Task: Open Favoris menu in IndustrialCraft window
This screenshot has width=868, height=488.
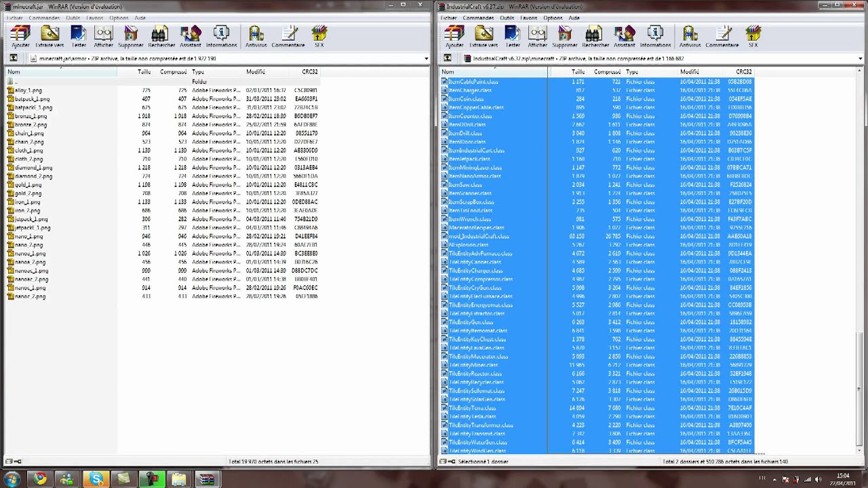Action: [x=529, y=18]
